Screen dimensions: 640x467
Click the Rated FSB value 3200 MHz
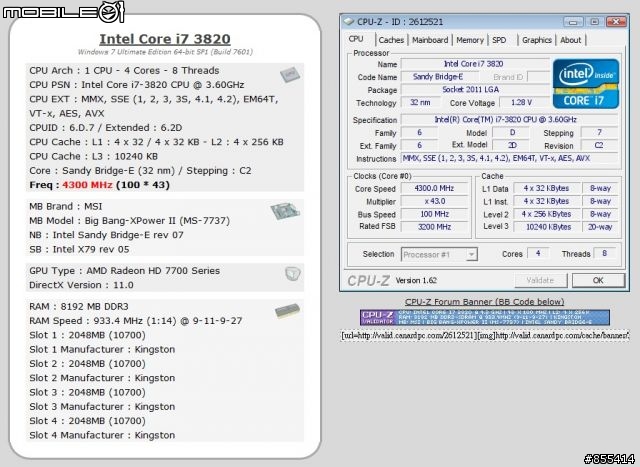(x=434, y=227)
